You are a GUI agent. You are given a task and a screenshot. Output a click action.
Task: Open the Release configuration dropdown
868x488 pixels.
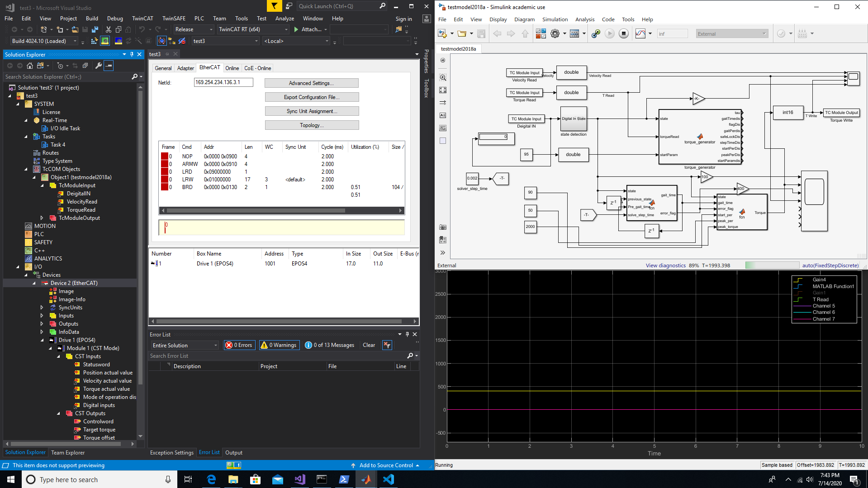point(194,29)
